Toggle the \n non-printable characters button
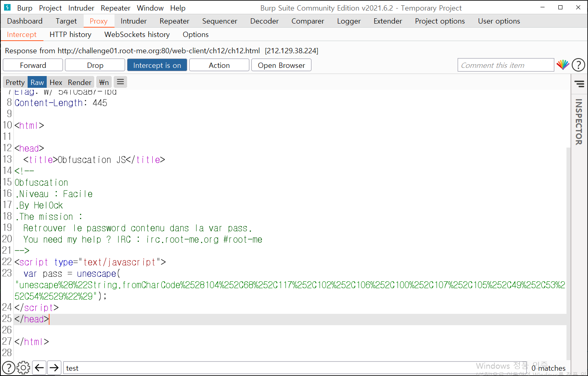Viewport: 588px width, 376px height. click(x=104, y=82)
